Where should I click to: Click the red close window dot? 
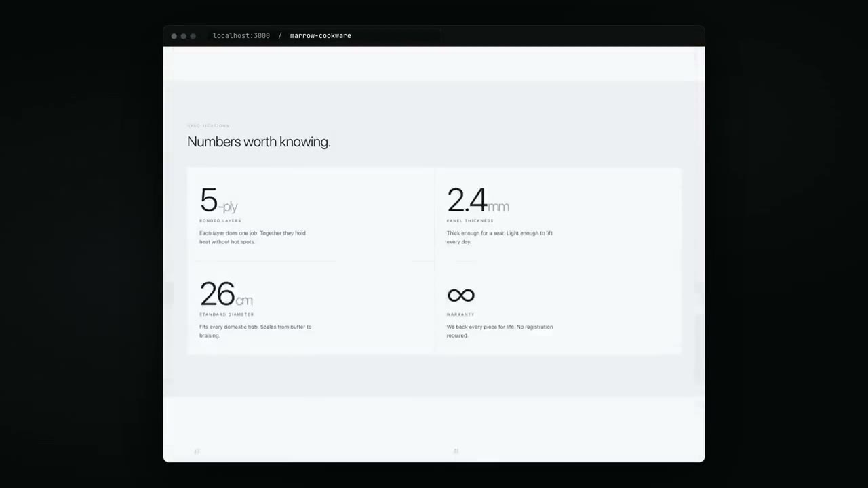click(x=174, y=36)
